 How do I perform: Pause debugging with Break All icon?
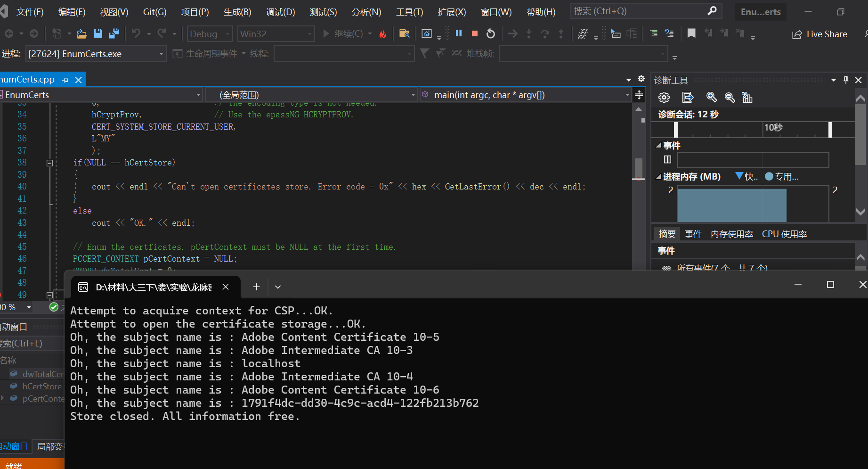pyautogui.click(x=459, y=33)
